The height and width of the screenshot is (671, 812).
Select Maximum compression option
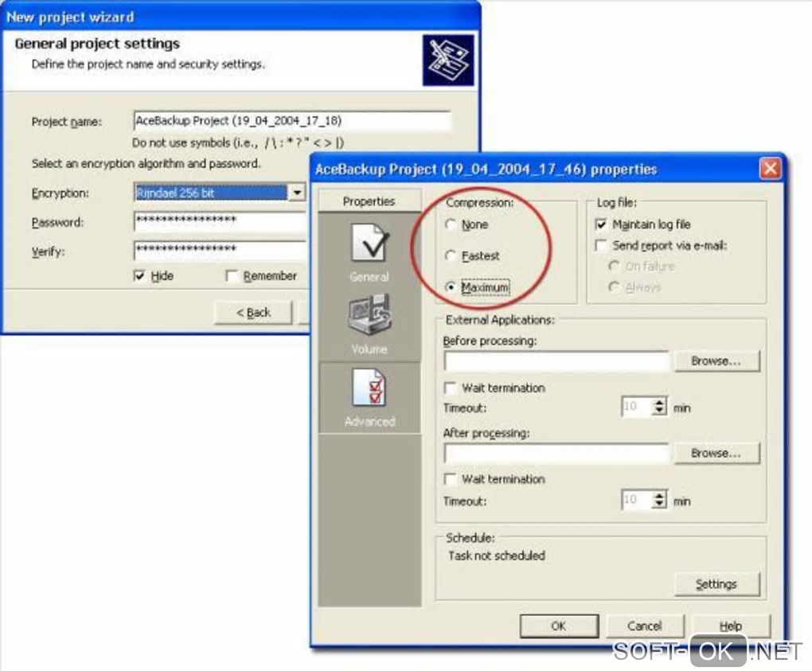click(451, 287)
